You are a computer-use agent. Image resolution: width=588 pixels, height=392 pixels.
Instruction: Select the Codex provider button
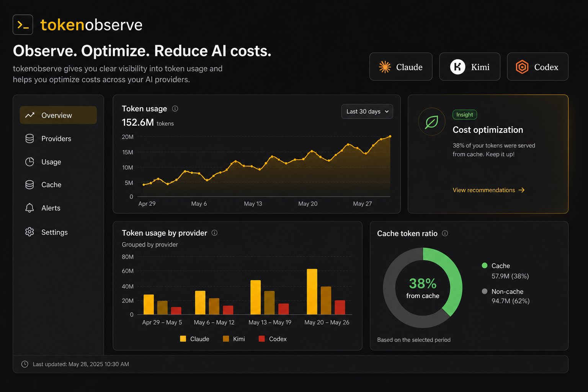tap(537, 67)
